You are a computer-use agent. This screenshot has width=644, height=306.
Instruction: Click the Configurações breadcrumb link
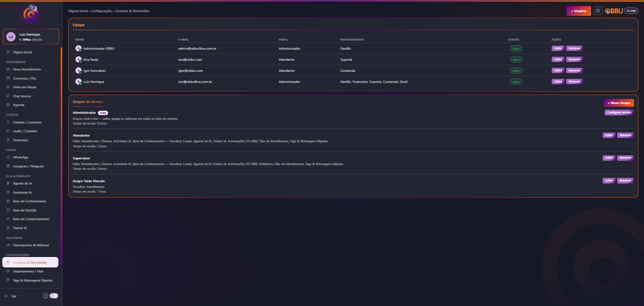click(101, 11)
